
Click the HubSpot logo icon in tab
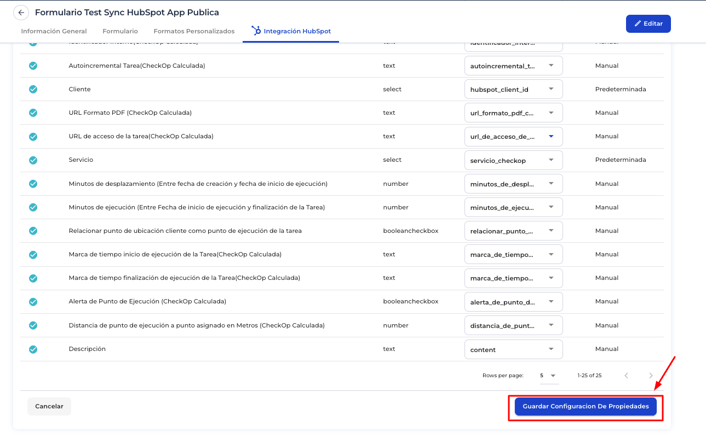pos(256,31)
